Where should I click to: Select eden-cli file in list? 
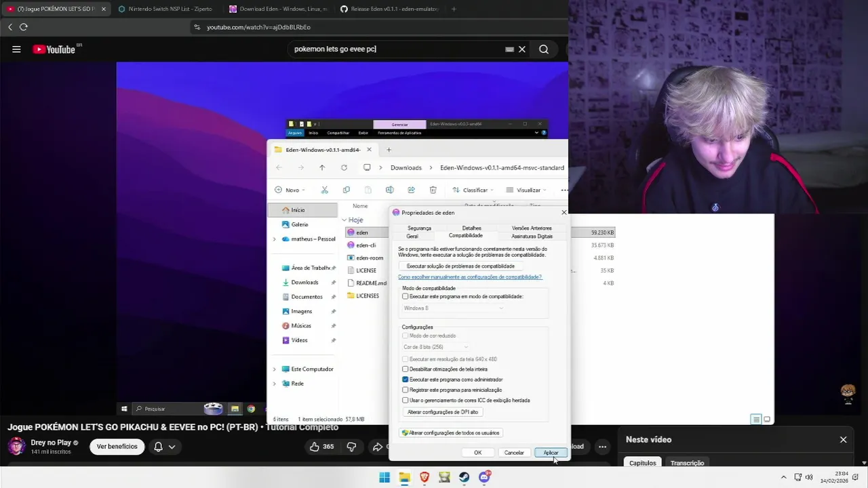[x=366, y=245]
